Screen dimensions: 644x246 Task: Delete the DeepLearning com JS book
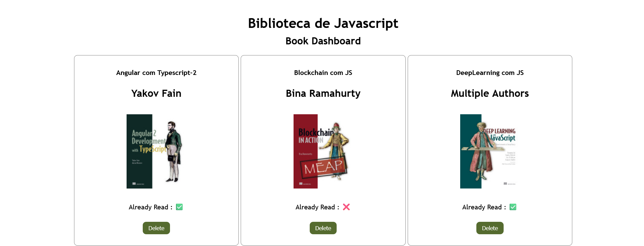[x=490, y=228]
